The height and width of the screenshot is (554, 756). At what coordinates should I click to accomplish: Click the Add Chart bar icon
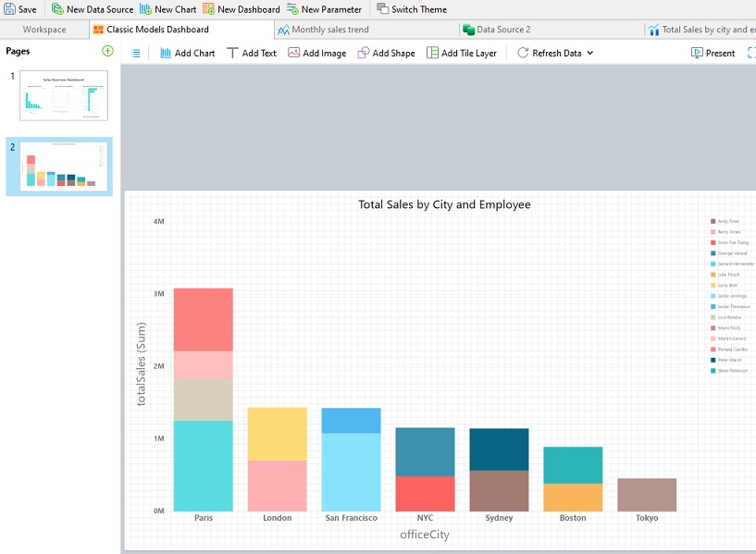(x=166, y=53)
